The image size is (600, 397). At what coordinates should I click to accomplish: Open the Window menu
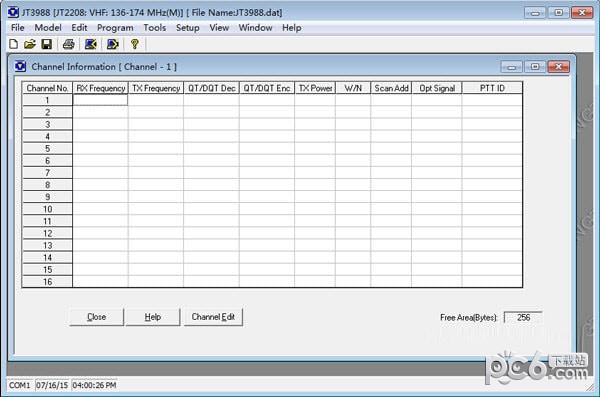tap(256, 28)
